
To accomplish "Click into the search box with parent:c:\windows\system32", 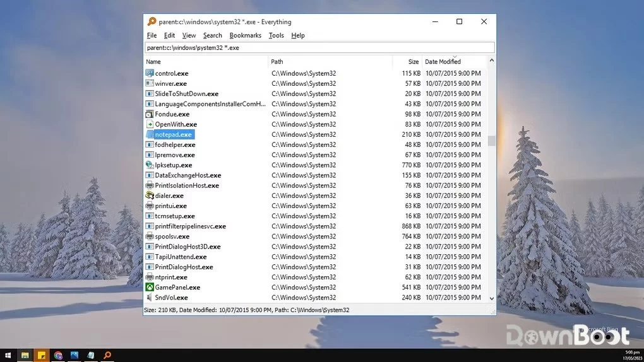I will tap(319, 47).
